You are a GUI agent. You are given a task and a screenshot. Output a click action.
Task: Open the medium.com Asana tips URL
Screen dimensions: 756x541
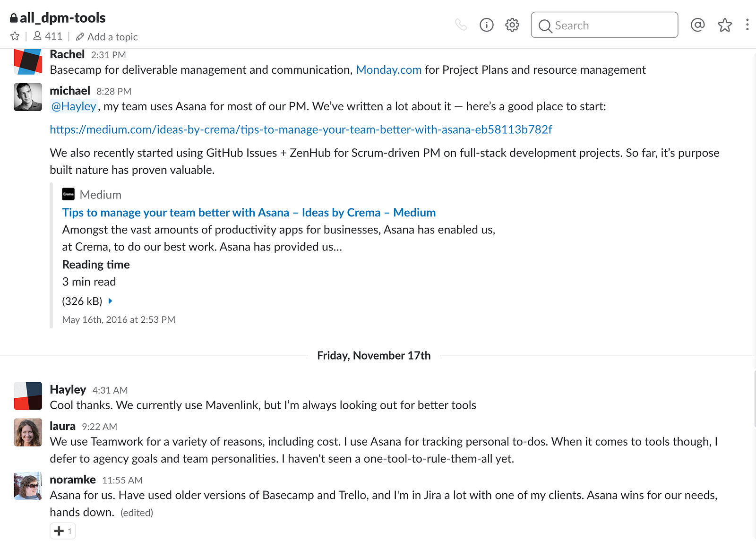(x=301, y=129)
